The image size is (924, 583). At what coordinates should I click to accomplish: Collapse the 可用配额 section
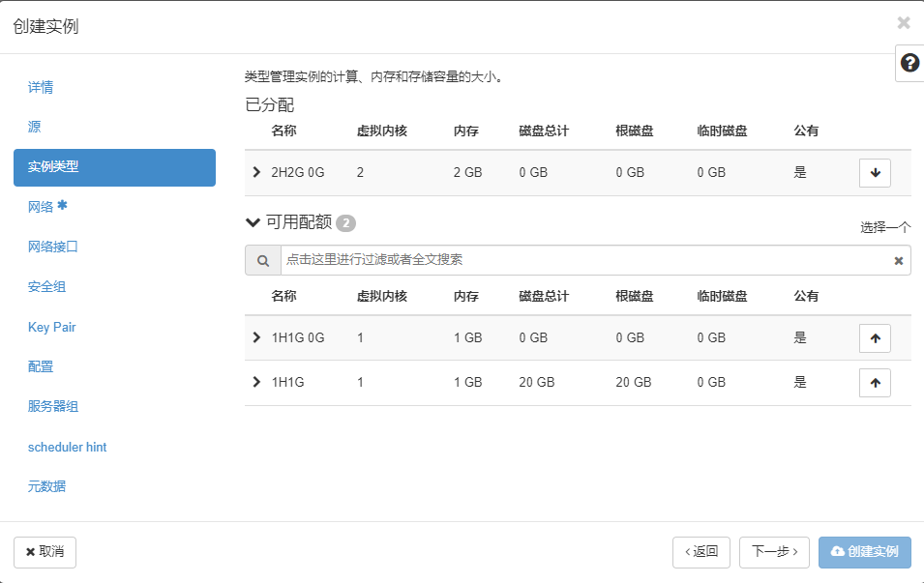click(x=253, y=223)
